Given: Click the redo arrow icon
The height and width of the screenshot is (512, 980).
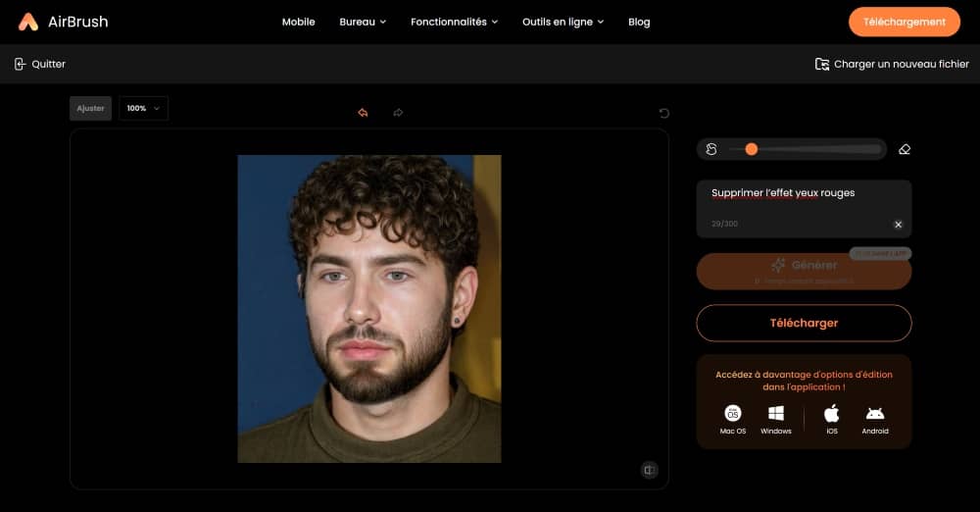Looking at the screenshot, I should tap(398, 113).
